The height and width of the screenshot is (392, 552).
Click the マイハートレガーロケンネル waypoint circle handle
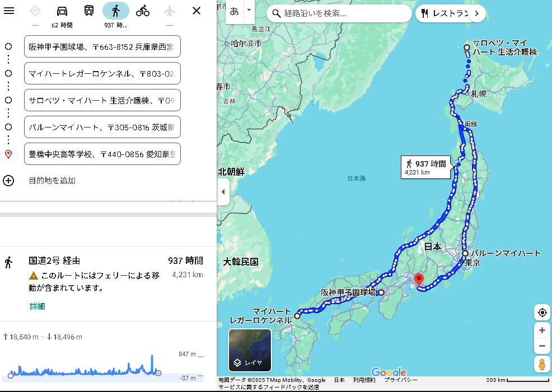tap(8, 73)
